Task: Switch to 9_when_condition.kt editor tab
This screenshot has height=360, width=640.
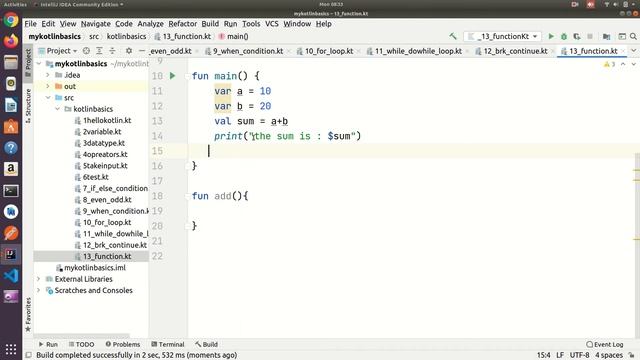Action: coord(248,51)
